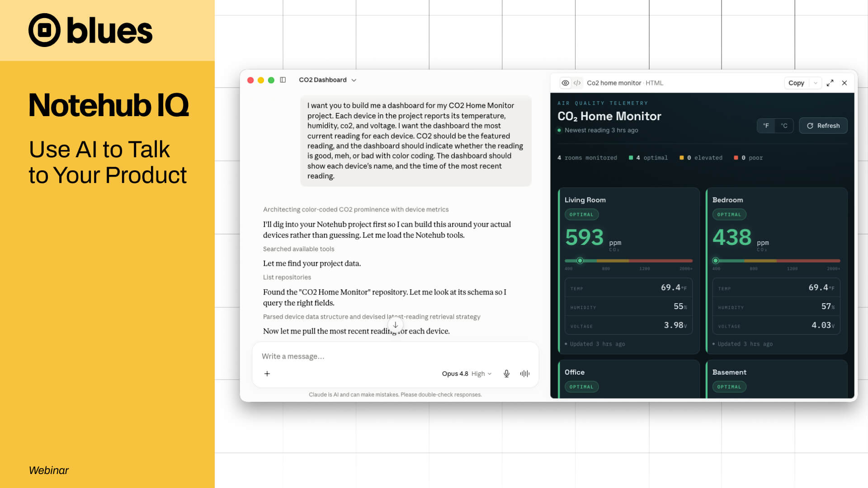Click the Webinar label
This screenshot has height=488, width=868.
click(49, 470)
